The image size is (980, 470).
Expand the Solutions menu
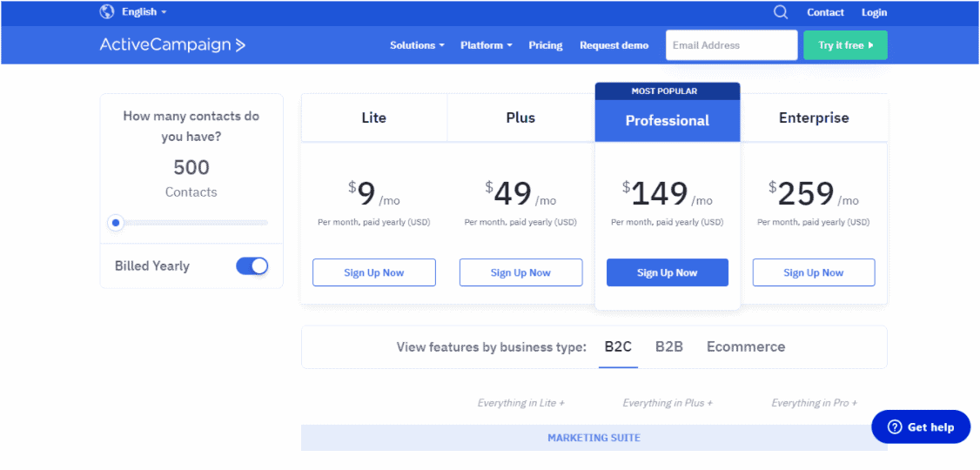417,45
